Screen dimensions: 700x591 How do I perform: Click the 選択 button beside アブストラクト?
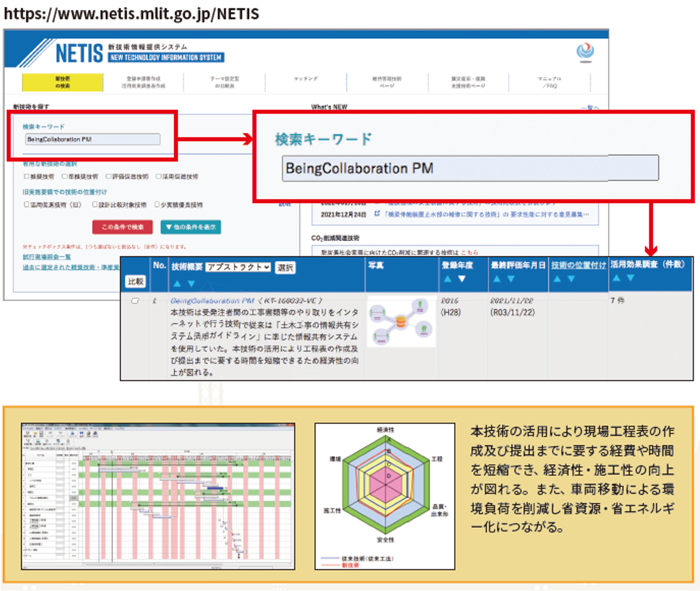285,268
